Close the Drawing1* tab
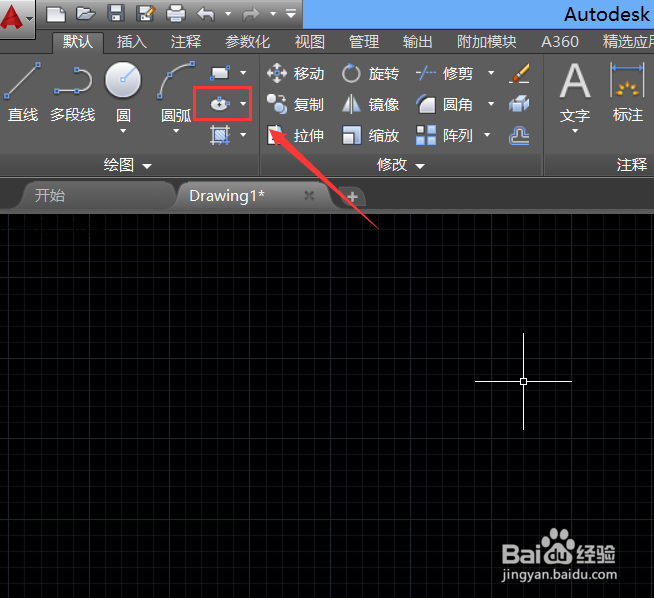This screenshot has height=598, width=654. coord(309,196)
